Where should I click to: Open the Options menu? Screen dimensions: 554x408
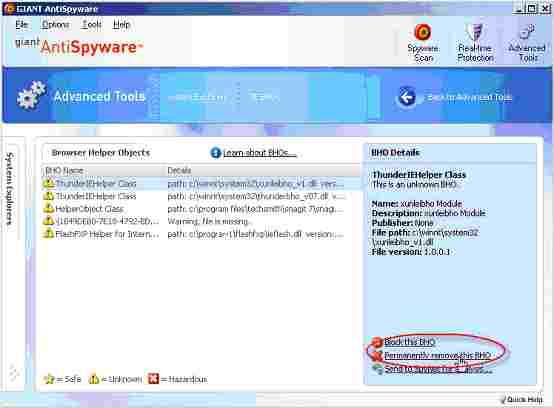(55, 24)
